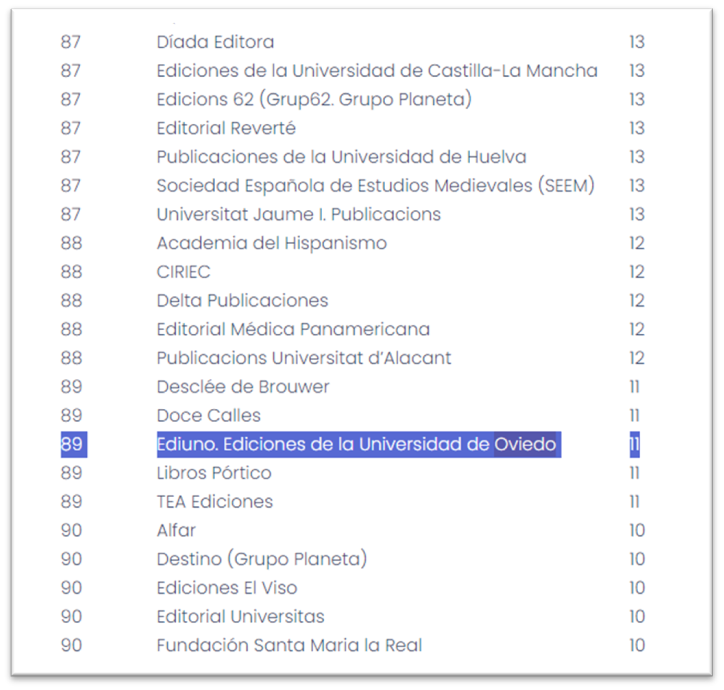Select the Editorial Reverté row
This screenshot has width=724, height=690.
(x=226, y=128)
